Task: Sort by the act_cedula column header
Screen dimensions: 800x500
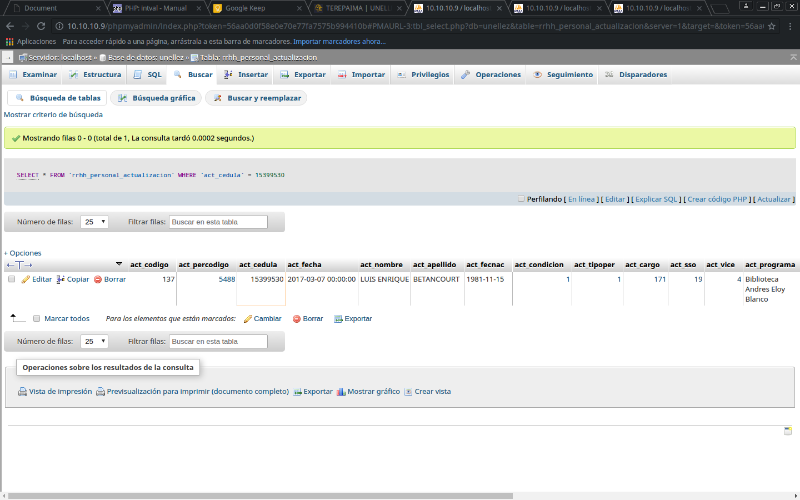Action: click(258, 265)
